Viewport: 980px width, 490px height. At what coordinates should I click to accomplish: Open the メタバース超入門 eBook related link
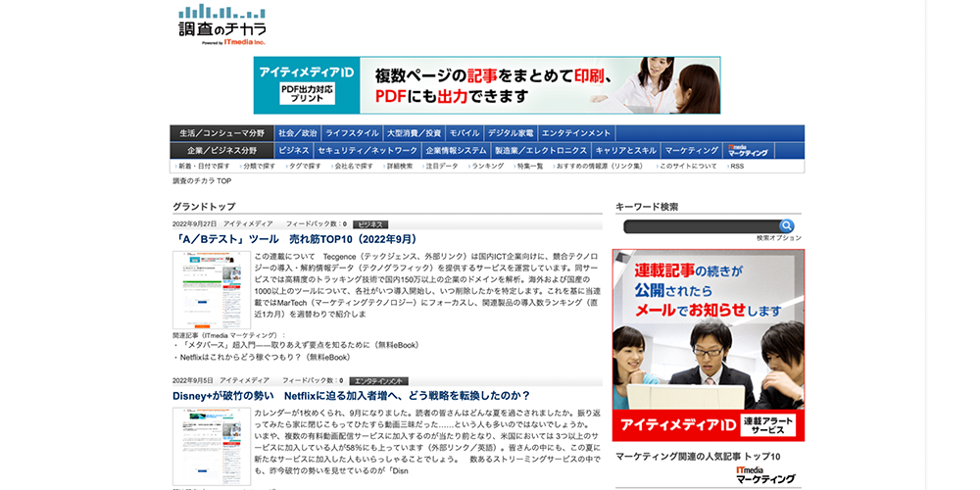[x=299, y=345]
